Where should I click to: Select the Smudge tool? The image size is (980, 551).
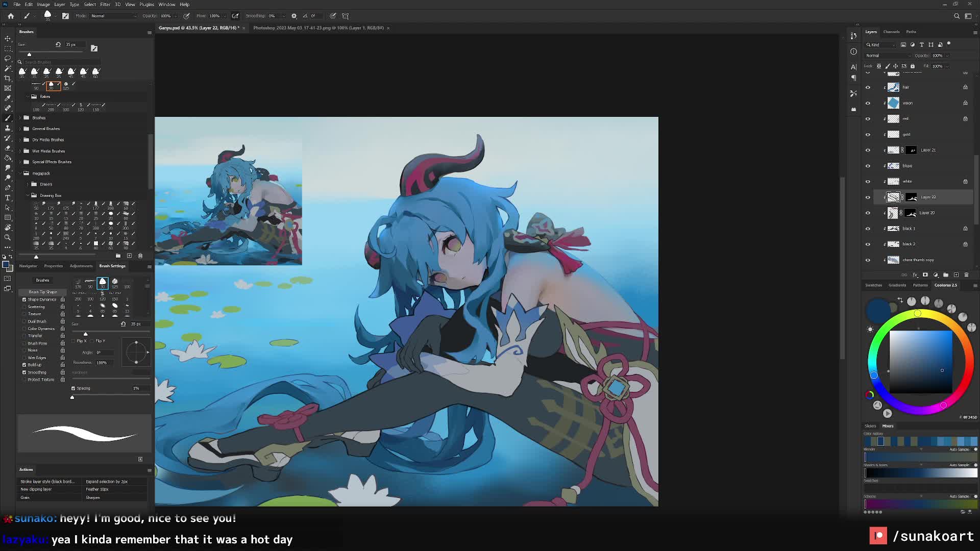(8, 168)
